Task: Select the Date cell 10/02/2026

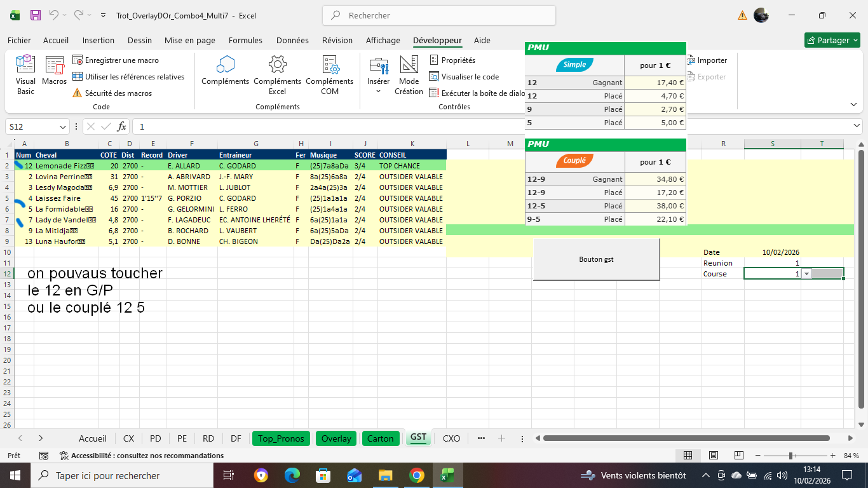Action: click(x=773, y=252)
